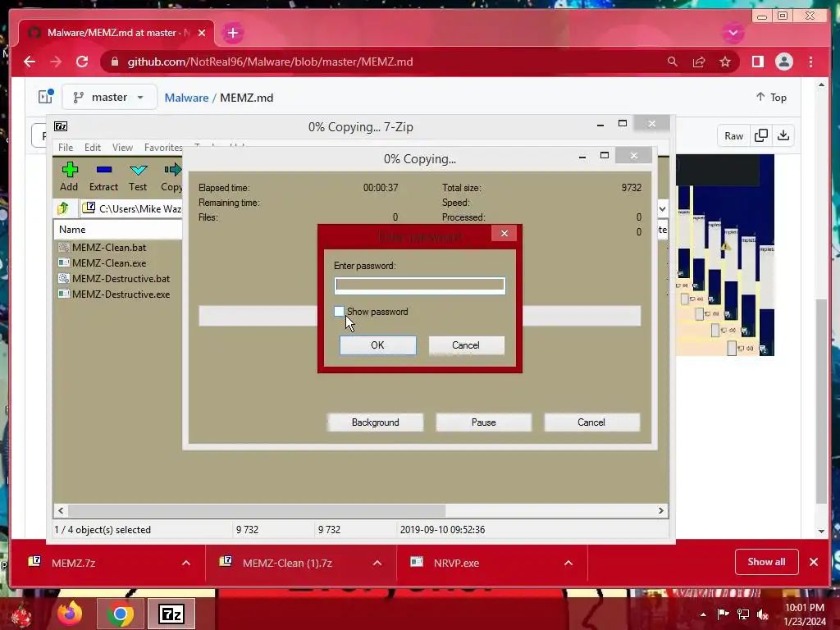The height and width of the screenshot is (630, 840).
Task: Open the Chrome profile avatar
Action: pyautogui.click(x=783, y=62)
